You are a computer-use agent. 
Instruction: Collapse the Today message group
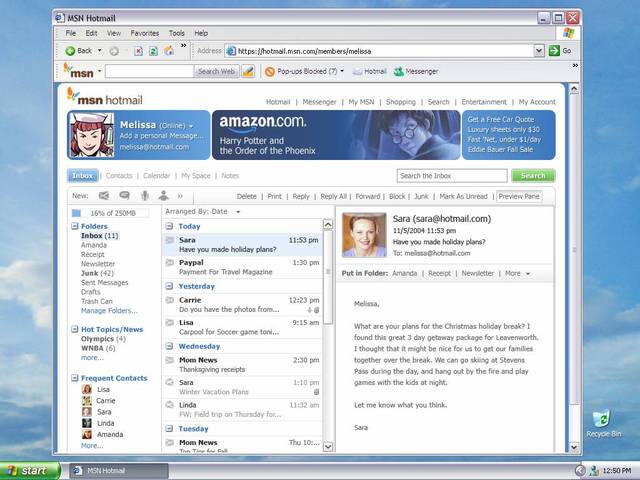click(x=169, y=226)
